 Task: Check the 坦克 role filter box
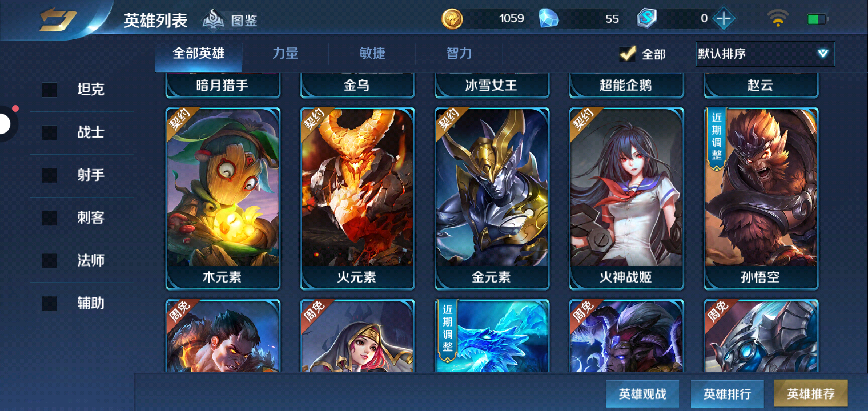[50, 90]
